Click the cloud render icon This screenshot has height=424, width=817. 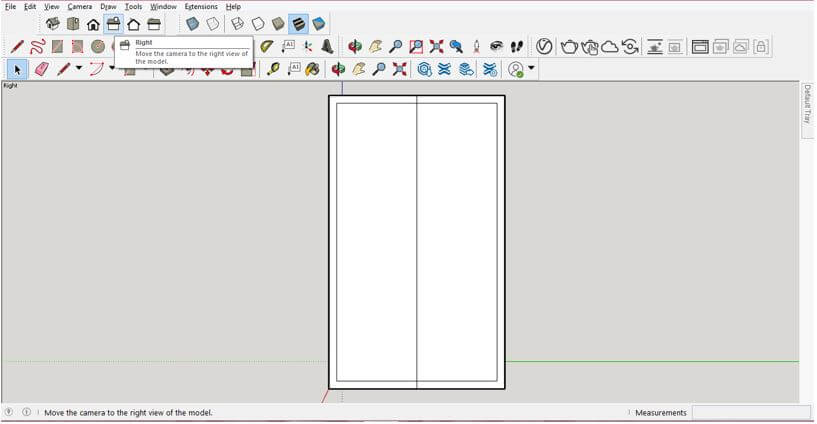(610, 47)
